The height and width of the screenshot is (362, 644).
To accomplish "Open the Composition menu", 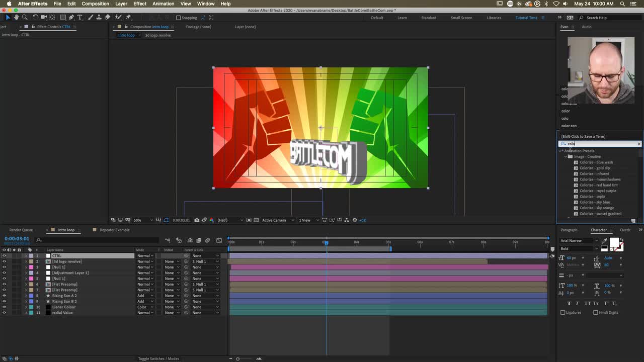I will tap(95, 4).
